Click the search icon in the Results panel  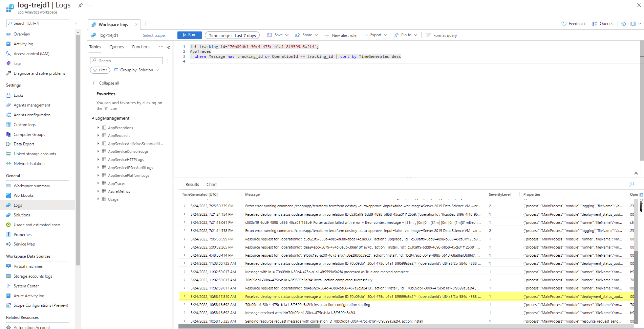631,184
